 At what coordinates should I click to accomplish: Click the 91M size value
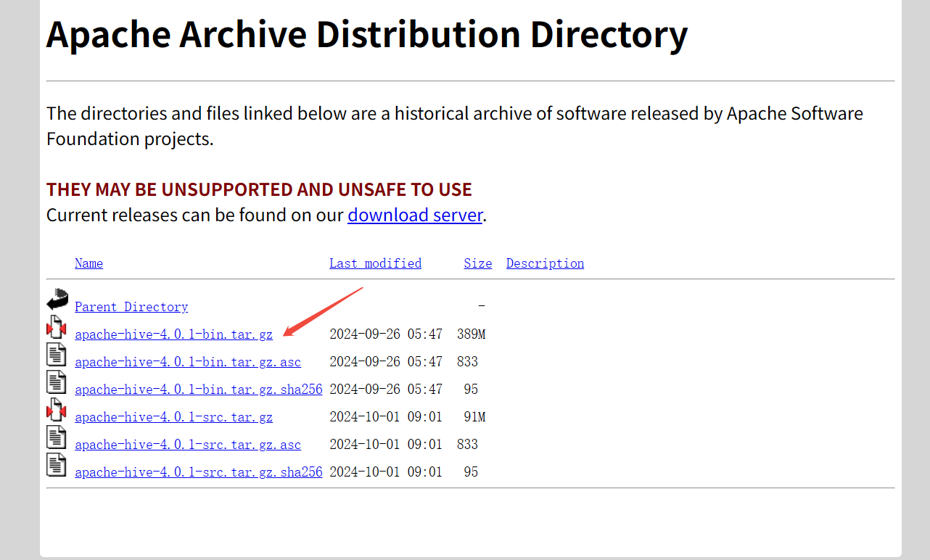point(474,417)
